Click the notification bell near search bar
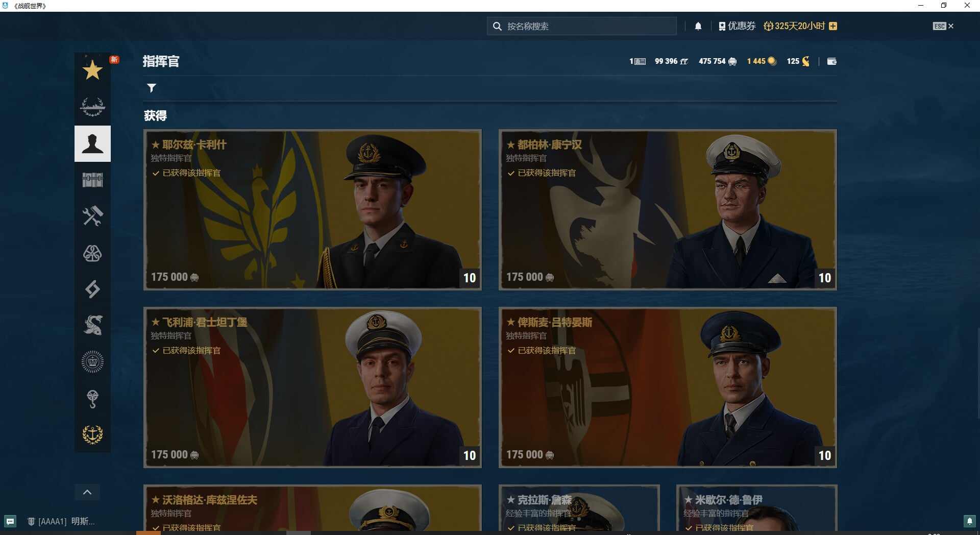Viewport: 980px width, 535px height. [698, 26]
